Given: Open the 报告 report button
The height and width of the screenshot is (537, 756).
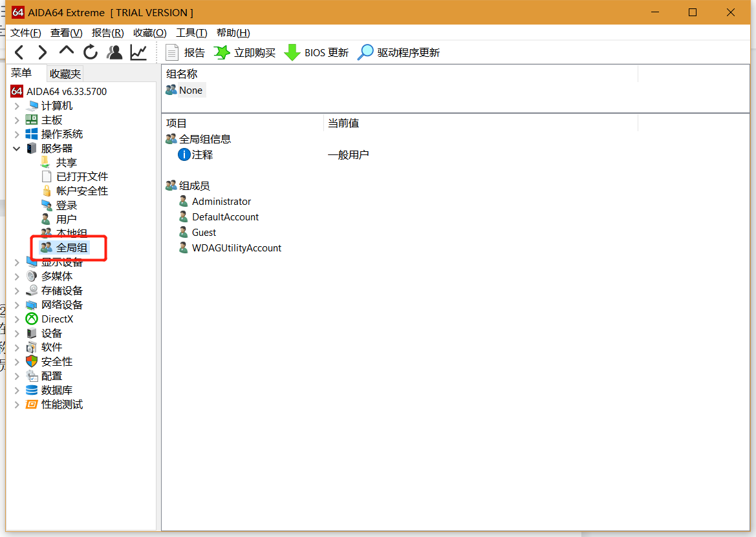Looking at the screenshot, I should pos(185,52).
